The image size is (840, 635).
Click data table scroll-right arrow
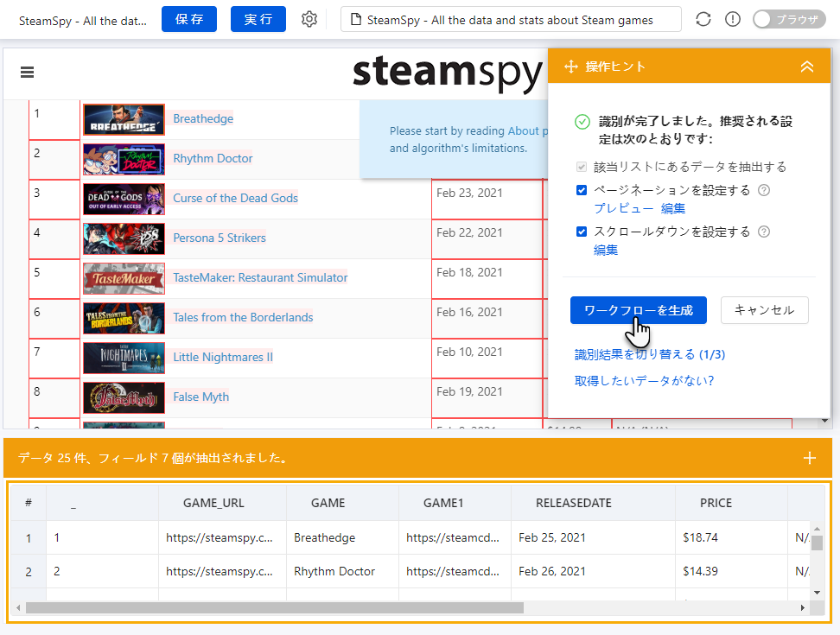[803, 607]
